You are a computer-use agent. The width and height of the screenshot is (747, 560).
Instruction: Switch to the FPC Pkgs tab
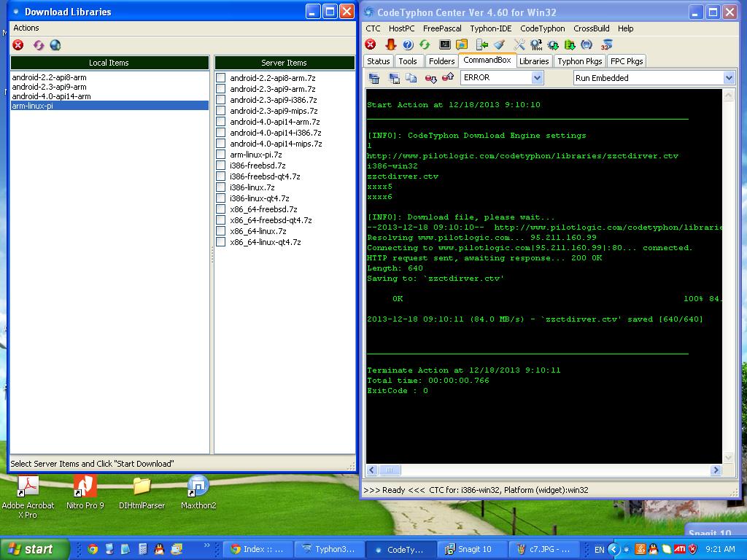coord(627,61)
